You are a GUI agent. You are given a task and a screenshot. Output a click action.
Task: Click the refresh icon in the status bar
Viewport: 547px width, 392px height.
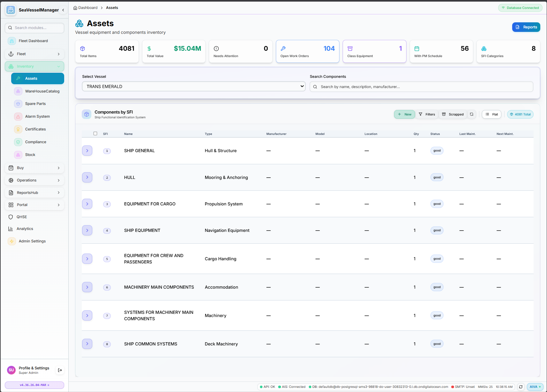(x=520, y=387)
